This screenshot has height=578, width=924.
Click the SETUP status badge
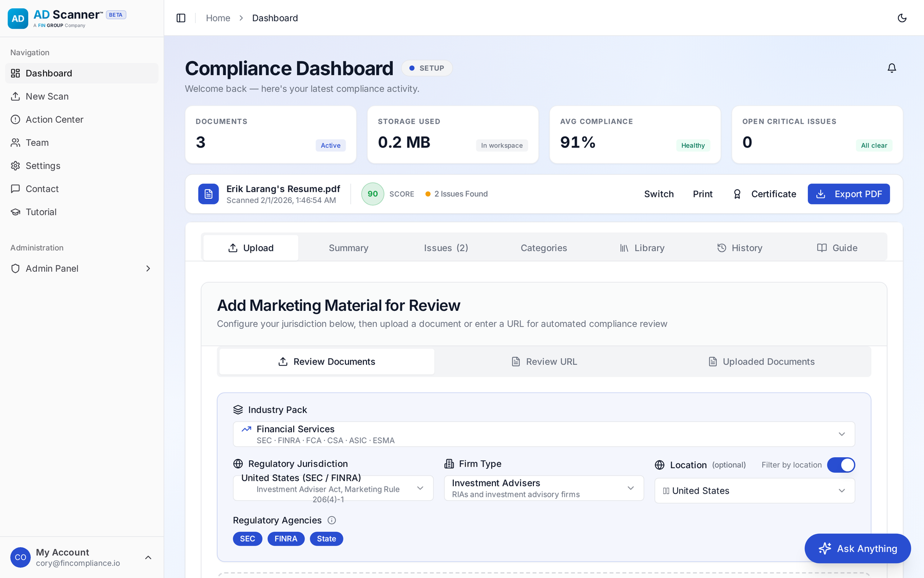pos(427,68)
